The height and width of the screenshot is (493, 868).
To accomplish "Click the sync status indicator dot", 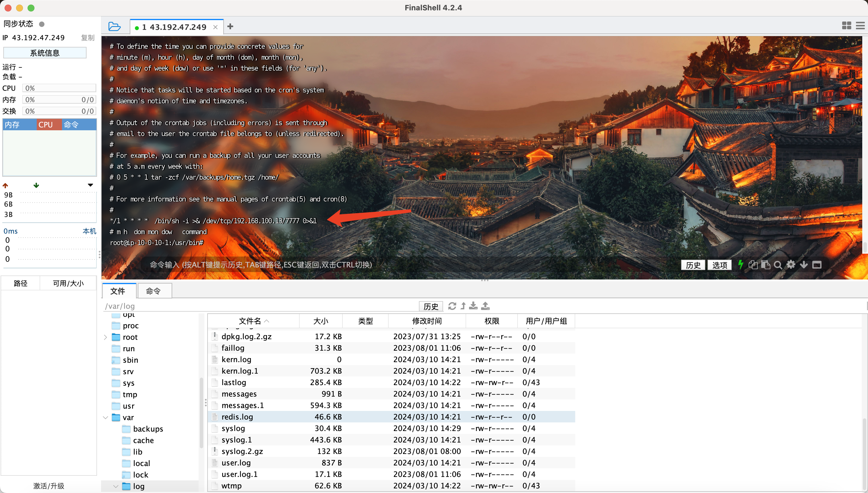I will (x=42, y=24).
